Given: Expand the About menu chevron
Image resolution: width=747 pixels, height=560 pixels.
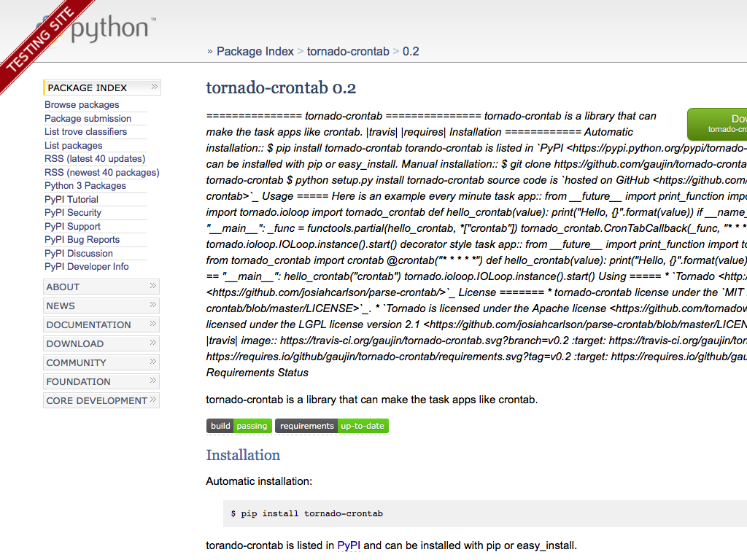Looking at the screenshot, I should coord(153,287).
